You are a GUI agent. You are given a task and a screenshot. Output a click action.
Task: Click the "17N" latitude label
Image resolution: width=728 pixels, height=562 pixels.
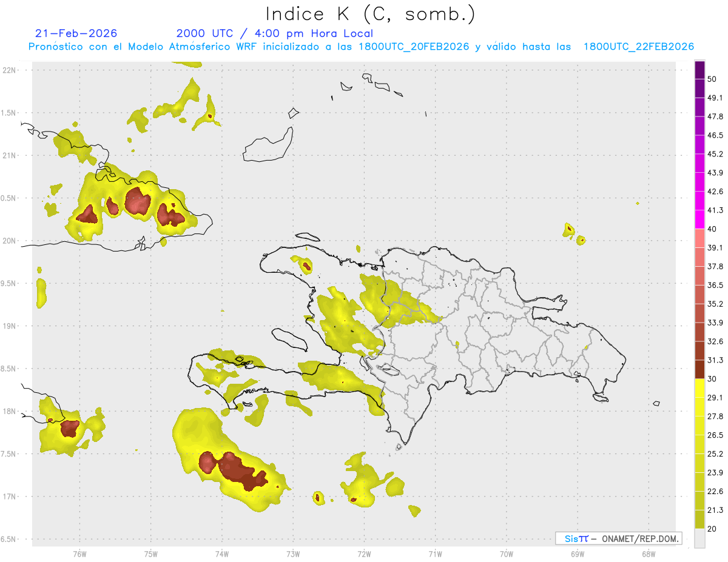[x=8, y=497]
